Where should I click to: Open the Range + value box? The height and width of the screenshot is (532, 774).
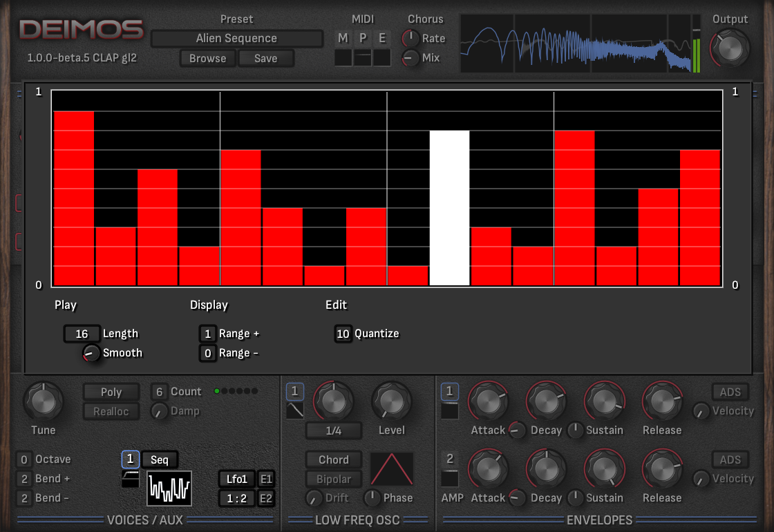(x=208, y=334)
